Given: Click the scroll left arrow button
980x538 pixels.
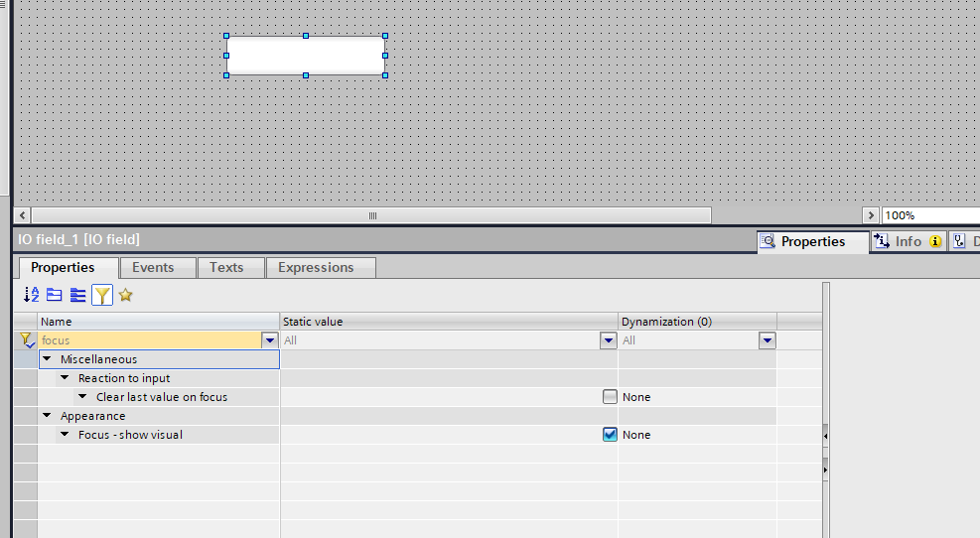Looking at the screenshot, I should pos(23,215).
